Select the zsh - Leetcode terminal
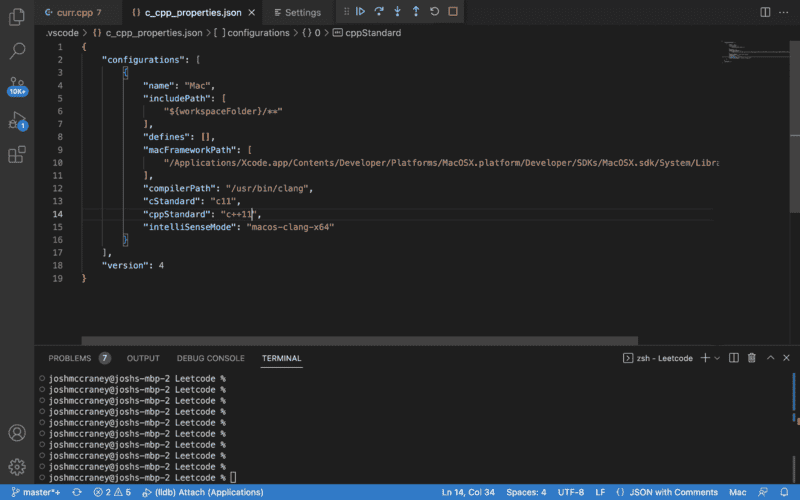 (658, 358)
